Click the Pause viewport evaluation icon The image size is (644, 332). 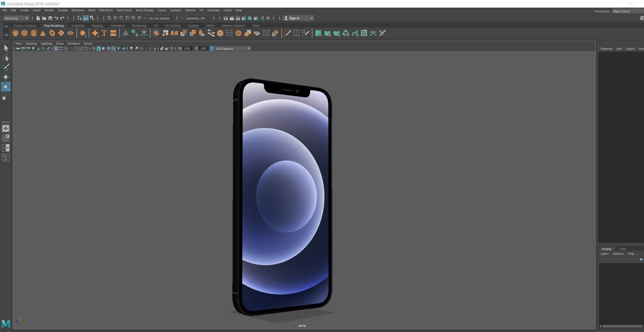[268, 18]
